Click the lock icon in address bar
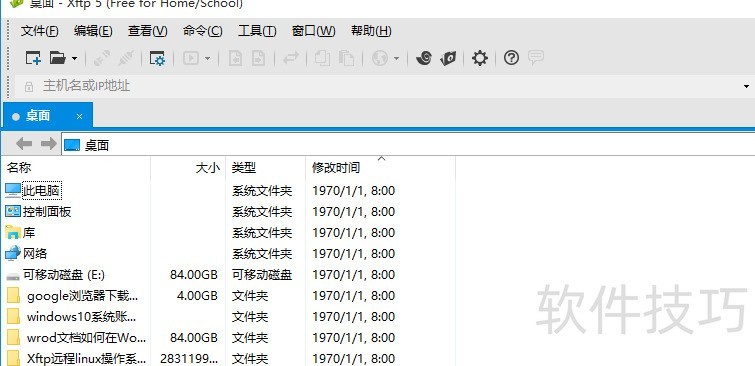755x366 pixels. pos(29,87)
